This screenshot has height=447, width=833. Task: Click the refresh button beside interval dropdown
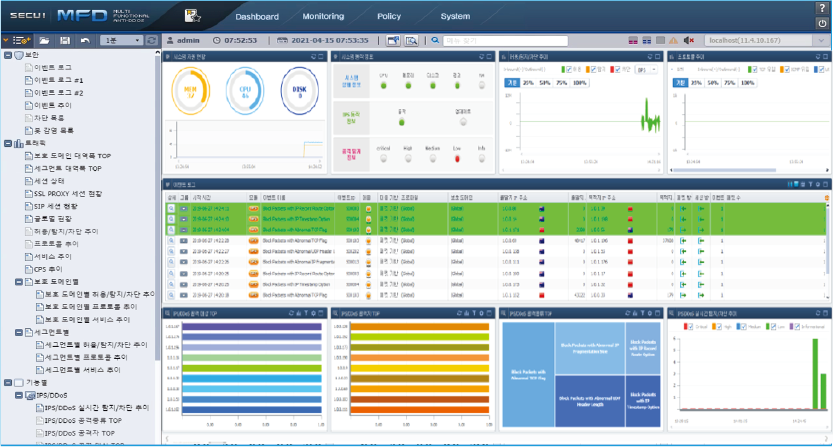152,40
